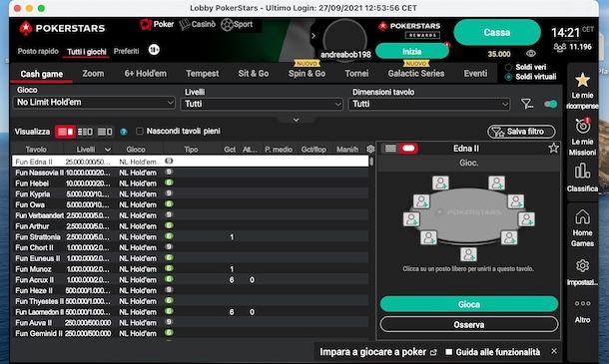
Task: Select list view with medium preview
Action: point(85,132)
